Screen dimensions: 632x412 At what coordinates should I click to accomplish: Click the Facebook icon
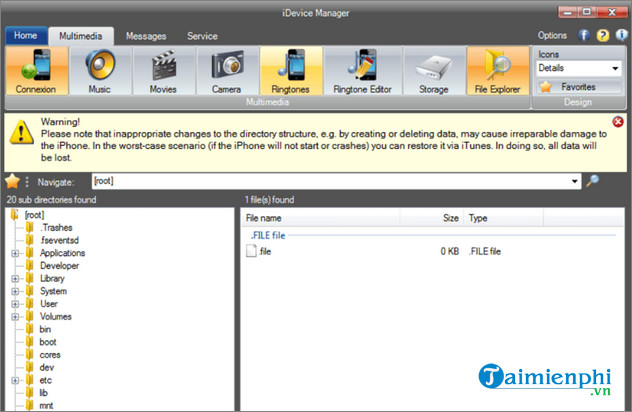[x=584, y=35]
